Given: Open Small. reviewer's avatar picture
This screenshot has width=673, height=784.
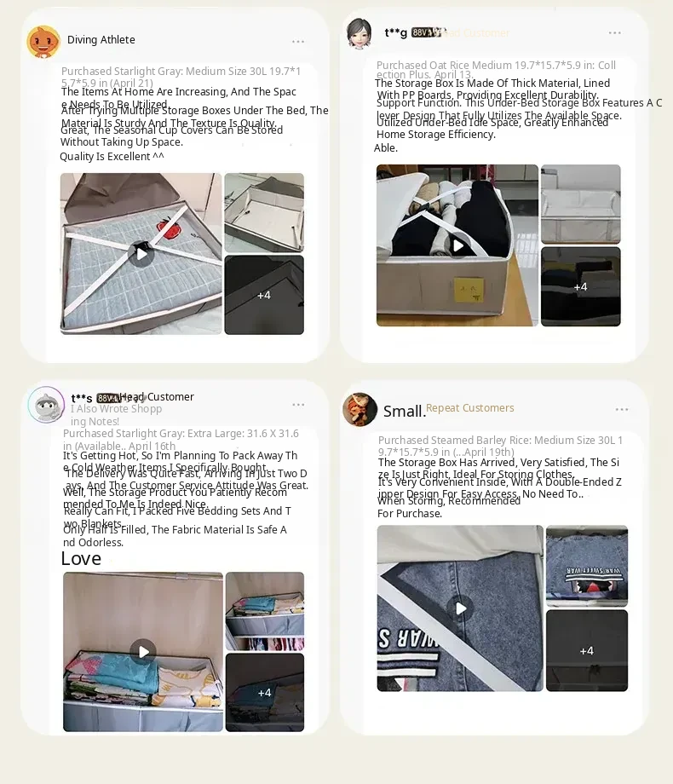Looking at the screenshot, I should pyautogui.click(x=360, y=410).
